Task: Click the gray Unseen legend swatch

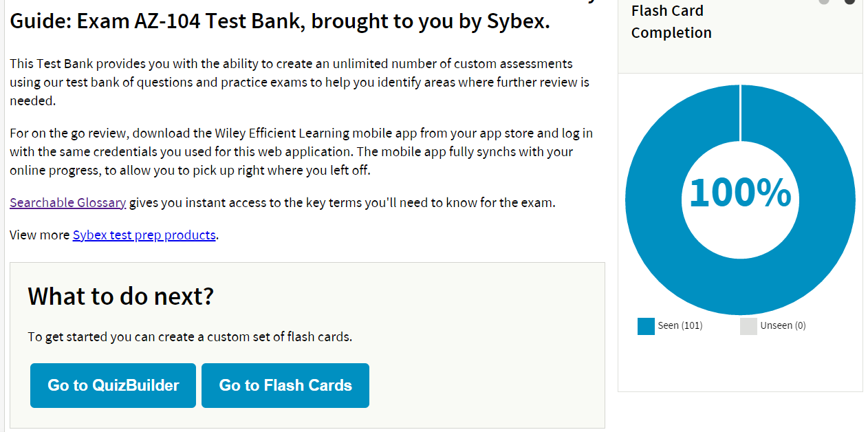Action: point(748,326)
